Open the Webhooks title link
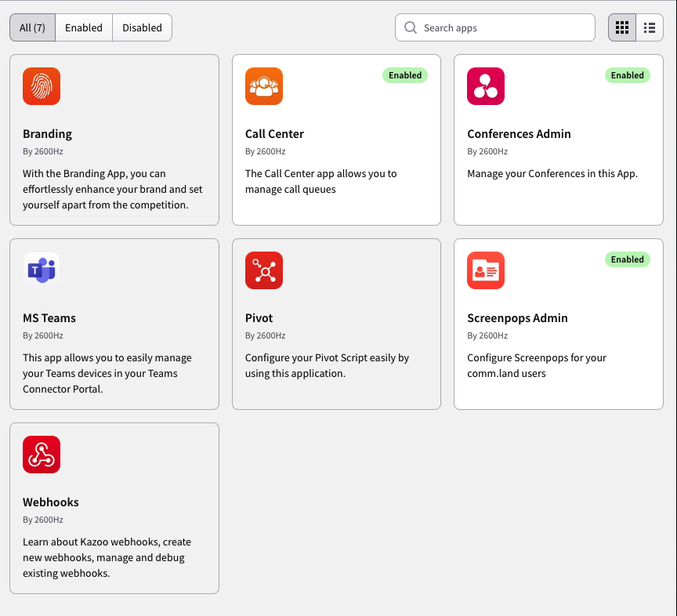Viewport: 677px width, 616px height. [50, 502]
